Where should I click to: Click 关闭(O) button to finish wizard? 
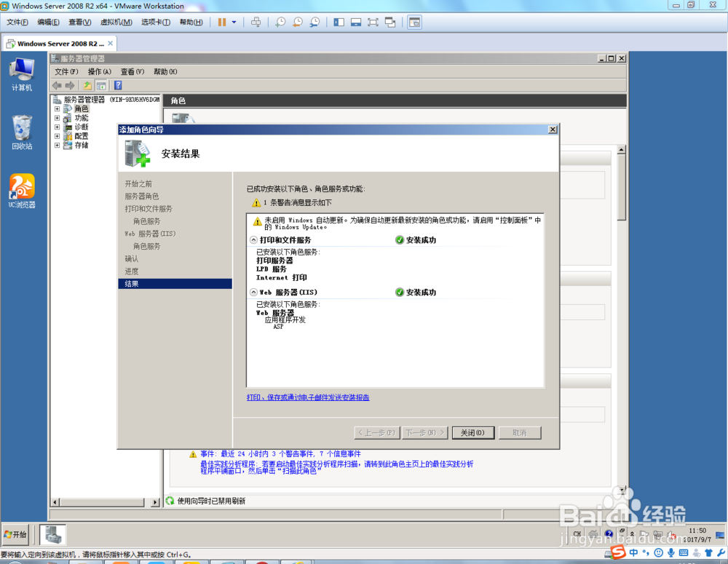coord(472,432)
